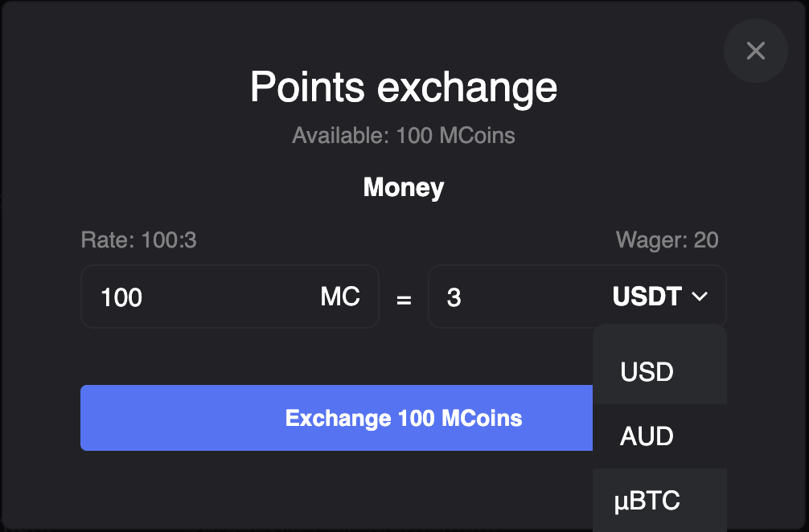The image size is (809, 532).
Task: Pick µBTC from the currency options
Action: click(x=647, y=501)
